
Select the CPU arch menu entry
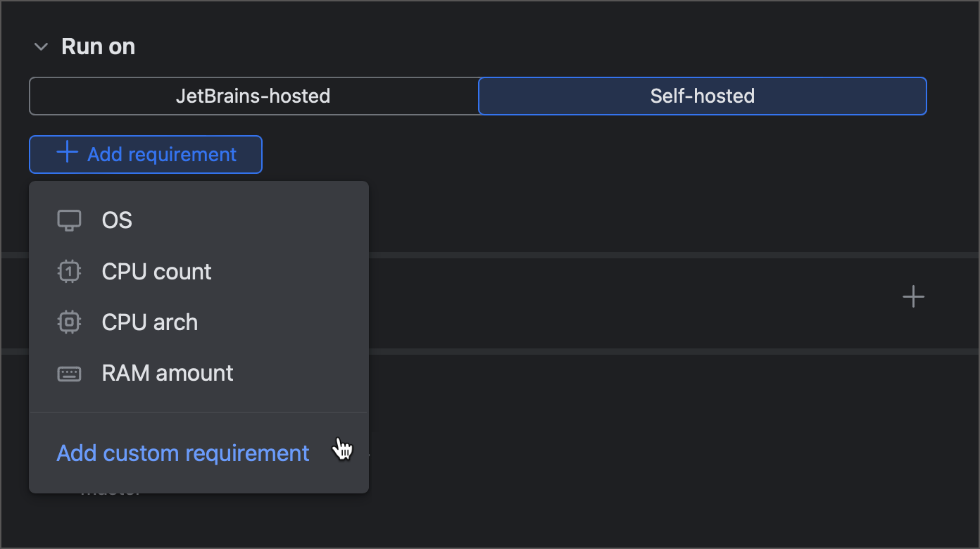click(149, 322)
